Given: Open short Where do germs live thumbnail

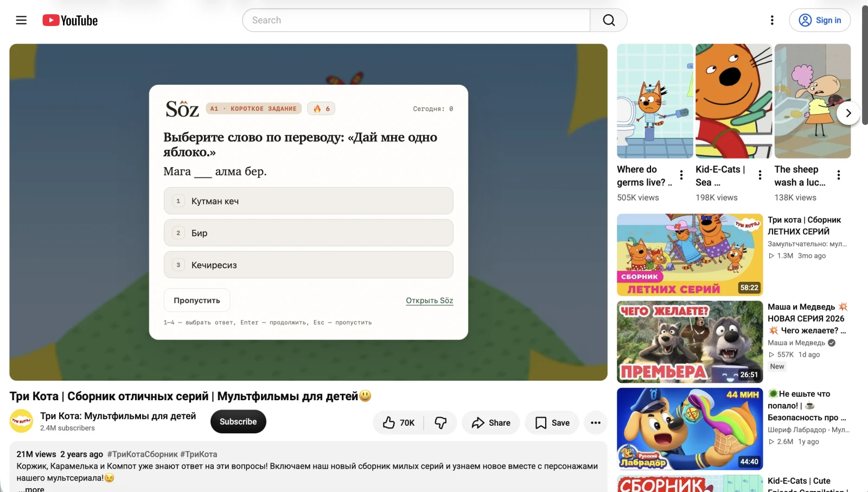Looking at the screenshot, I should [655, 101].
